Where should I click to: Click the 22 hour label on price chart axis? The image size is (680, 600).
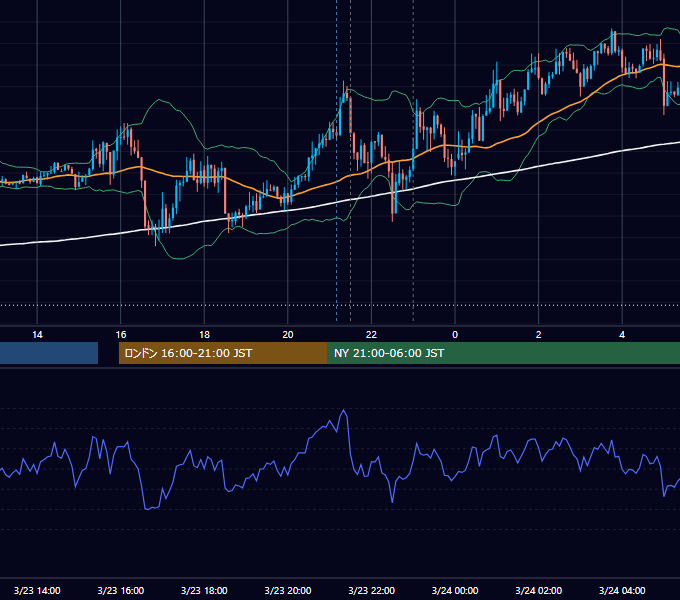[371, 335]
